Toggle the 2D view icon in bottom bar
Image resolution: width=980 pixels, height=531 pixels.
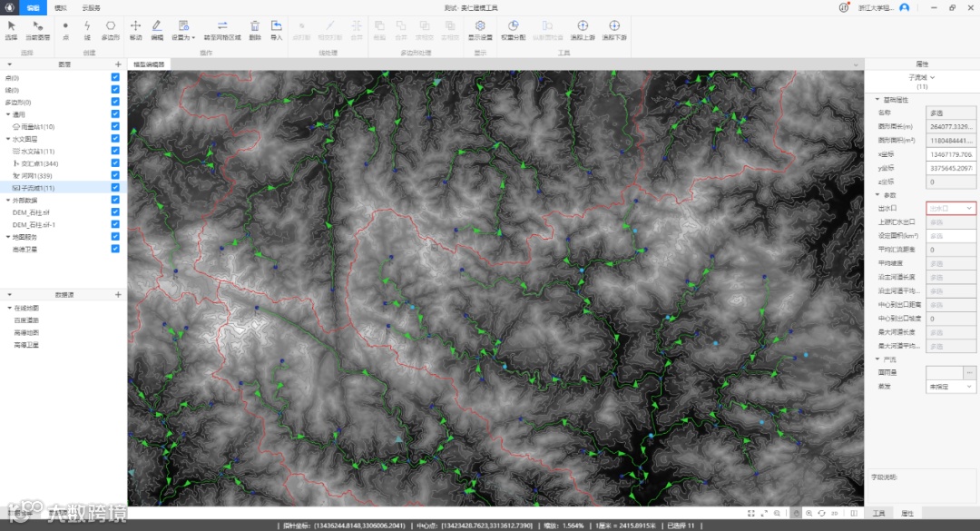(835, 513)
